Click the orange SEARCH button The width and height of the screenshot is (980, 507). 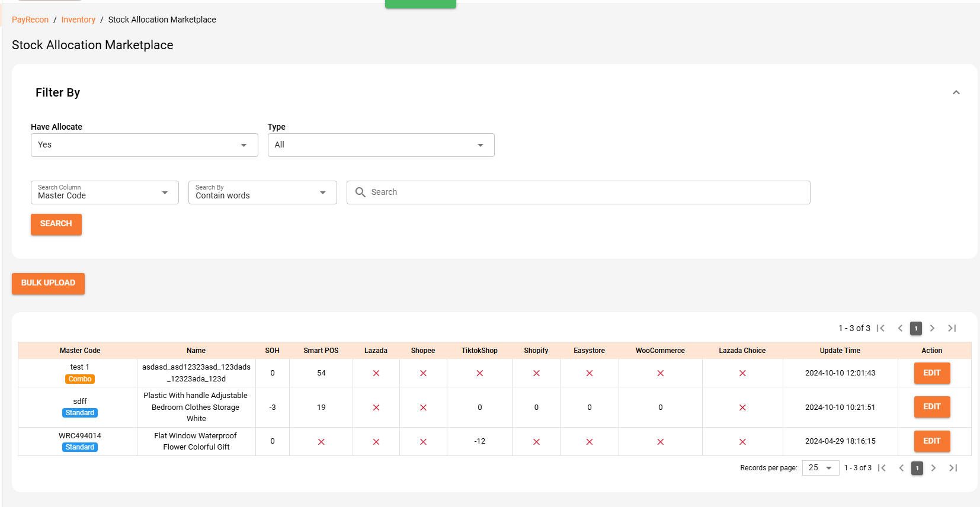coord(56,224)
